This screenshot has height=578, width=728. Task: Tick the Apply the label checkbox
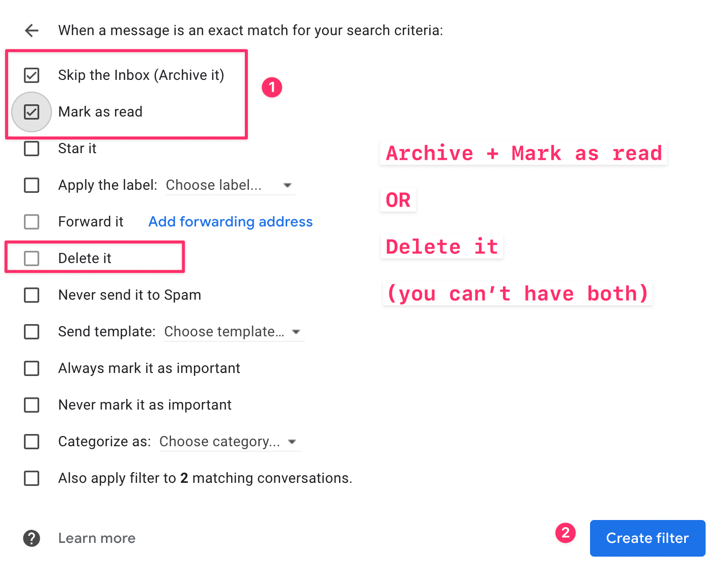(32, 185)
